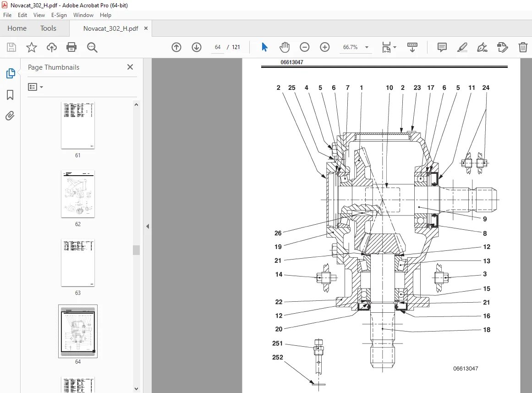
Task: Activate the Selection arrow tool
Action: coord(265,47)
